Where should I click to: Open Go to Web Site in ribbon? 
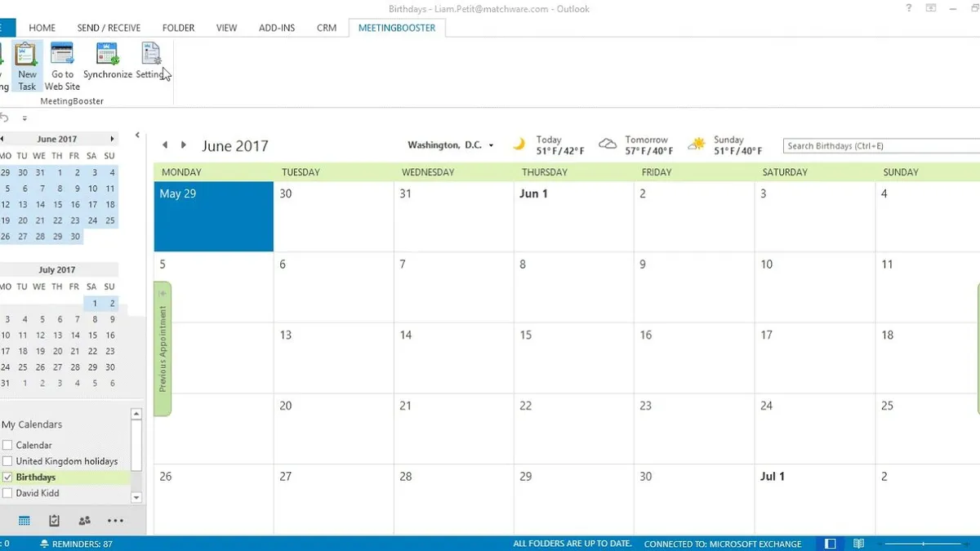tap(62, 66)
